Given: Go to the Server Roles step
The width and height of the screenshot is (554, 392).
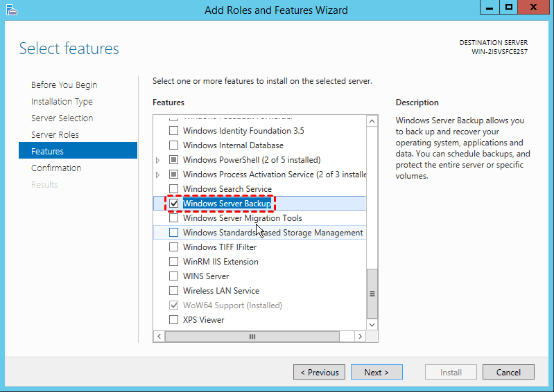Looking at the screenshot, I should [x=55, y=135].
